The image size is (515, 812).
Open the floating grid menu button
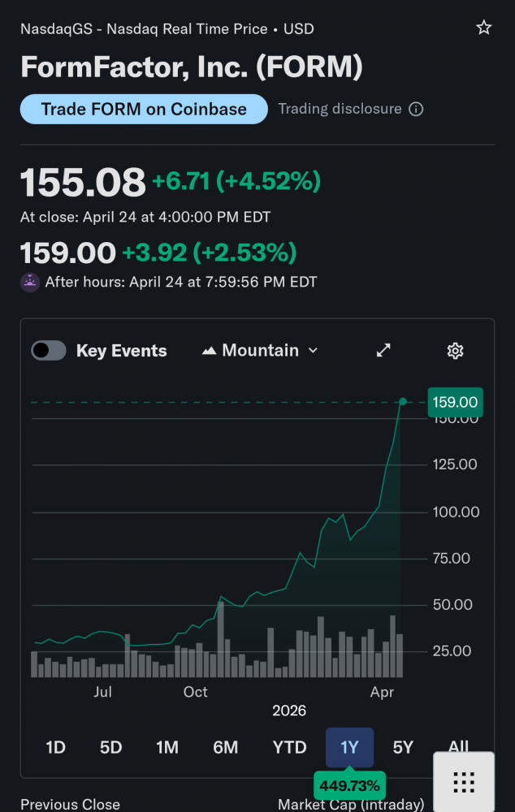[x=464, y=782]
